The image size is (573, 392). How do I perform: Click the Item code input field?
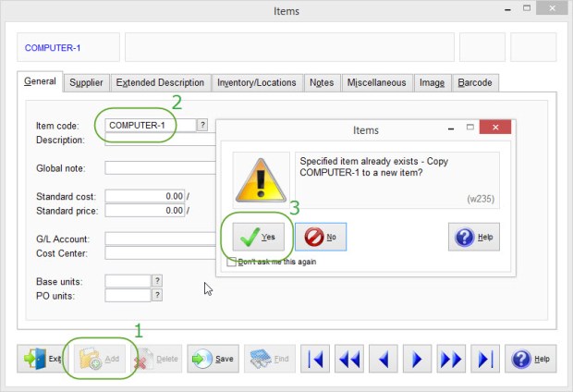[x=151, y=125]
